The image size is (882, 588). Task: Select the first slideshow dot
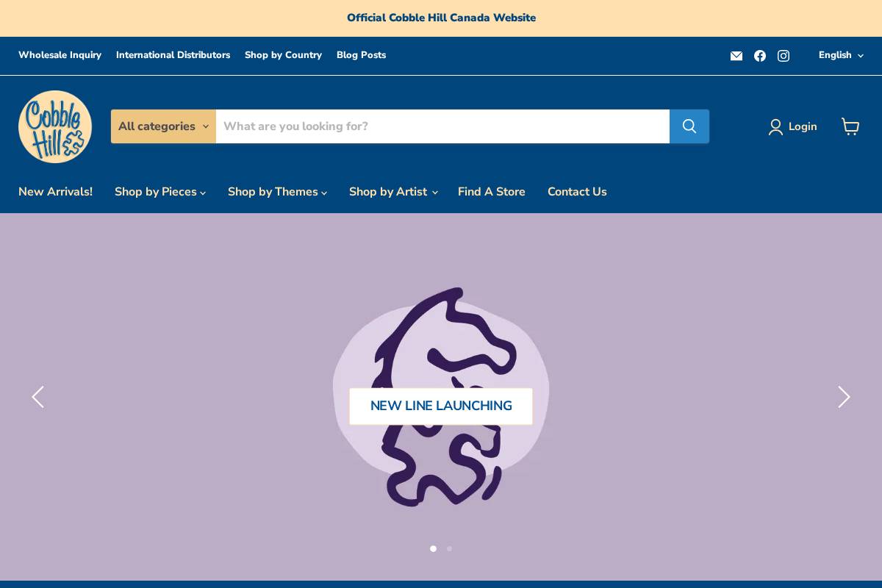(433, 548)
